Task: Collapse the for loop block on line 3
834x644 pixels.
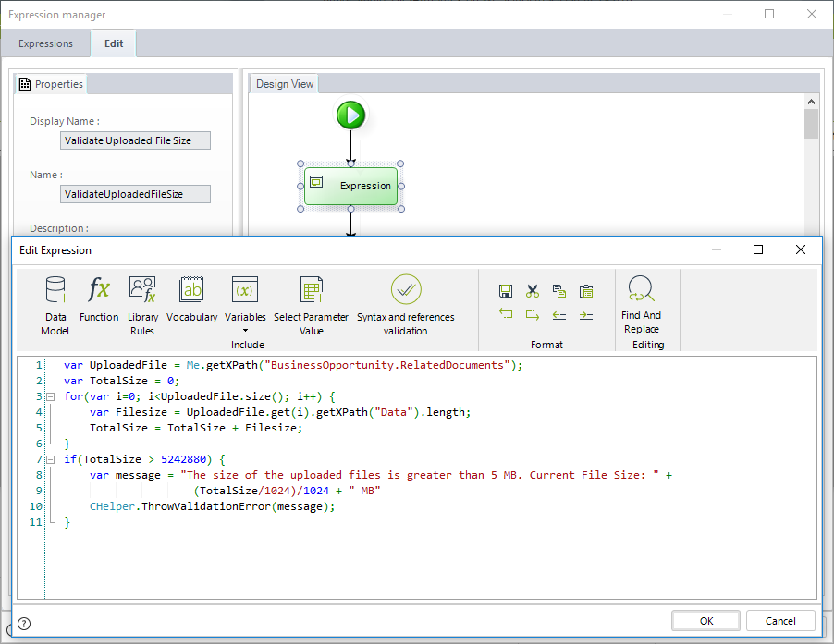Action: (49, 396)
